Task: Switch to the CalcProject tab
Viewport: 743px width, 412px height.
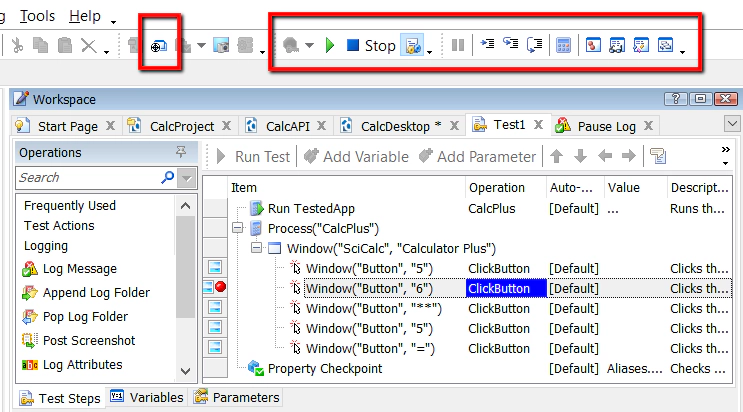Action: pos(182,126)
